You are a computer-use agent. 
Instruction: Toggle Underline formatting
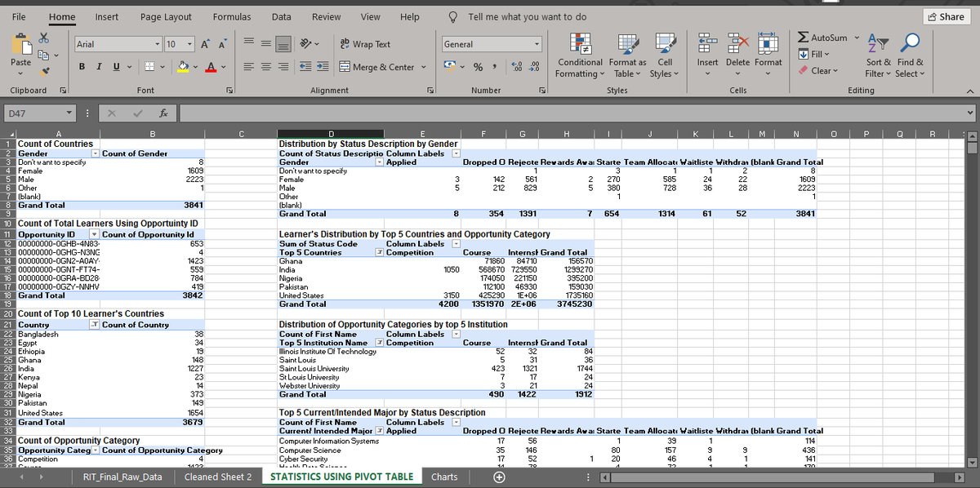click(114, 67)
